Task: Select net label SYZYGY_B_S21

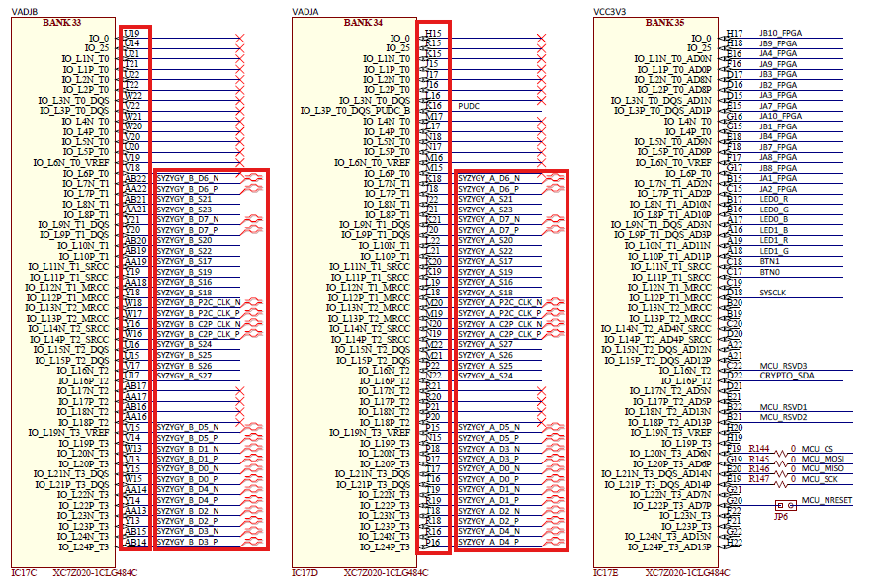Action: tap(185, 199)
